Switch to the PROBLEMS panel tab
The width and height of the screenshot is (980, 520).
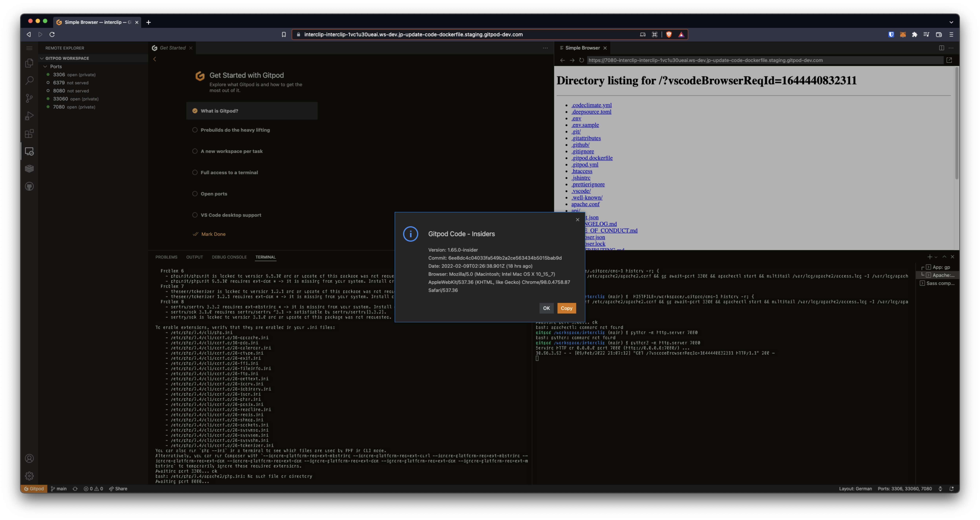166,257
